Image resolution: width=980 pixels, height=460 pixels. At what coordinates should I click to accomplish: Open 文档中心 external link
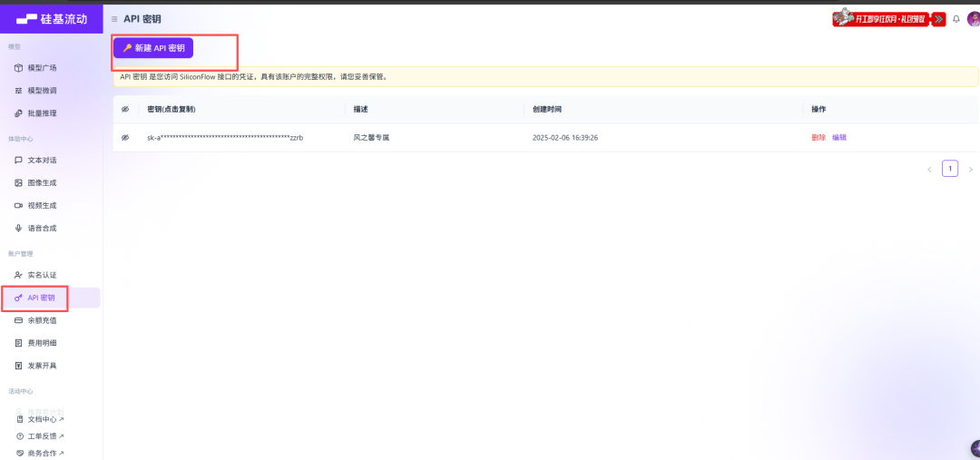pyautogui.click(x=42, y=419)
